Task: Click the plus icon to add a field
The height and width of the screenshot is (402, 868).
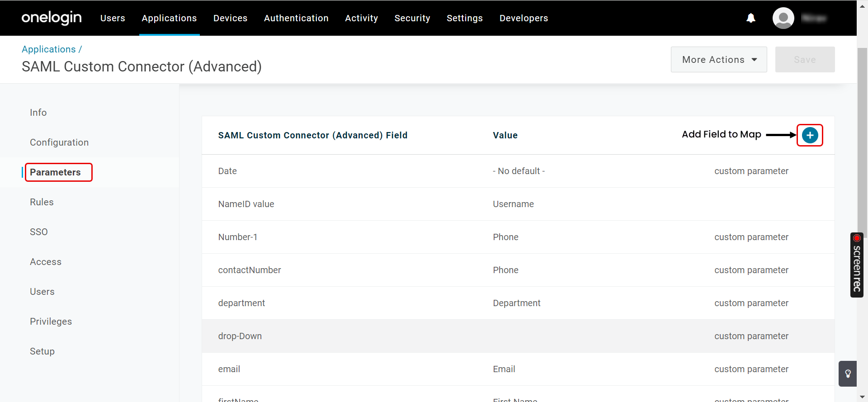Action: [x=810, y=135]
